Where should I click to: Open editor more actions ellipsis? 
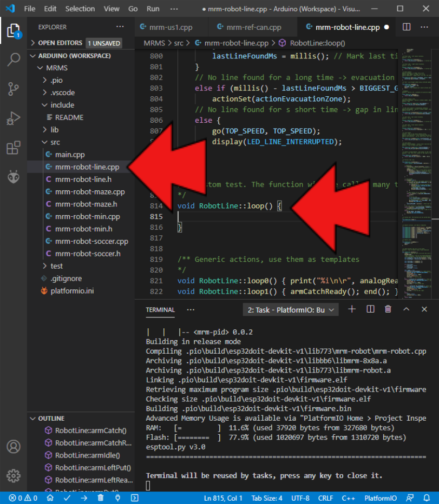click(424, 27)
